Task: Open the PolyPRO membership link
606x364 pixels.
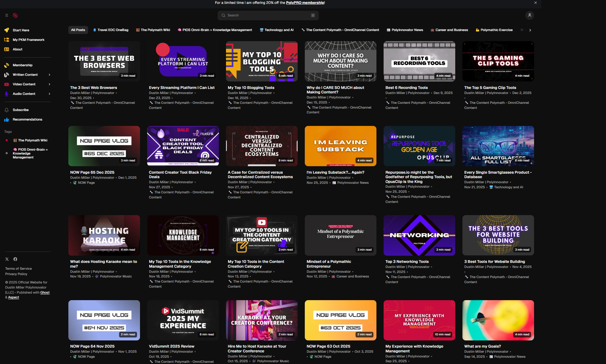Action: (x=305, y=3)
